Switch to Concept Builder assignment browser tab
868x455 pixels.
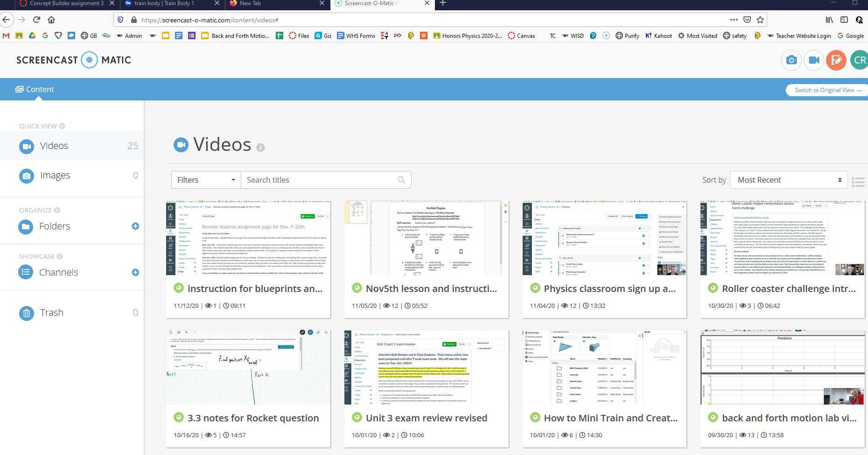pos(65,3)
